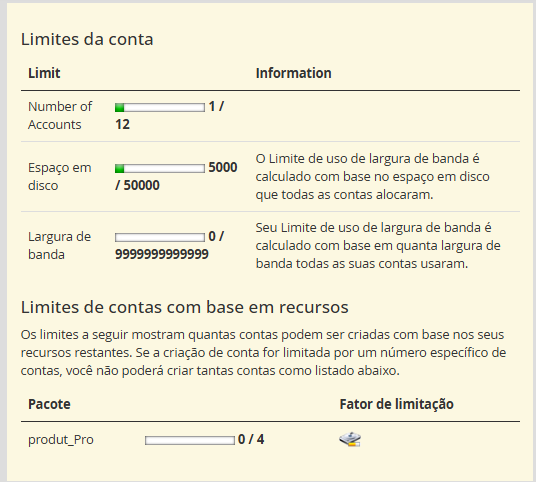The image size is (536, 482).
Task: Click the Number of Accounts label
Action: pos(60,116)
